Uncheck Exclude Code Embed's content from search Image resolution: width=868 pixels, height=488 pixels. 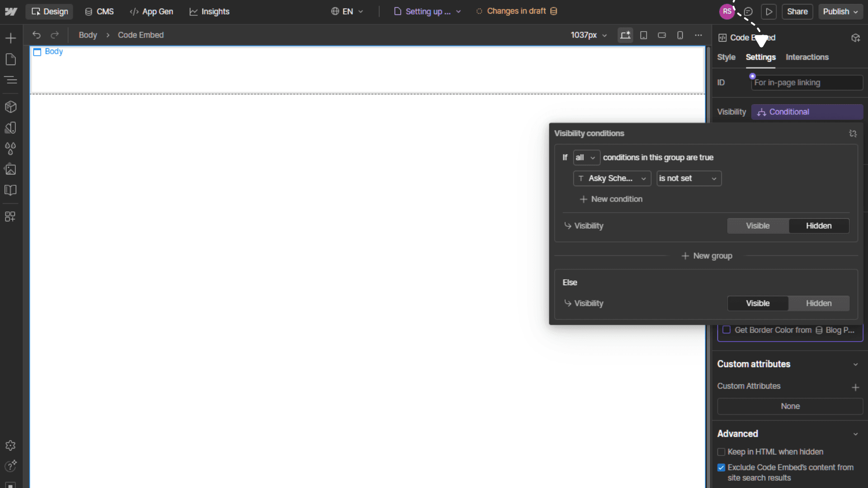(x=722, y=468)
